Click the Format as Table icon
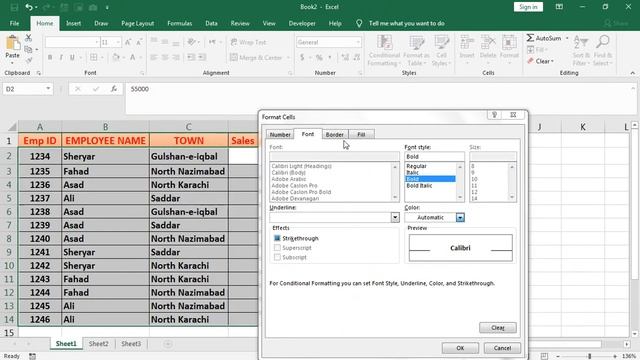640x360 pixels. (x=416, y=42)
